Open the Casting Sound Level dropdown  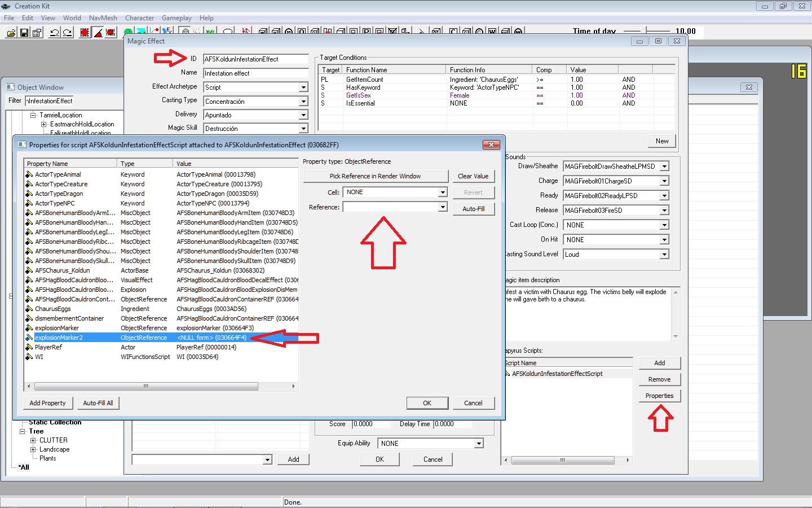coord(664,255)
